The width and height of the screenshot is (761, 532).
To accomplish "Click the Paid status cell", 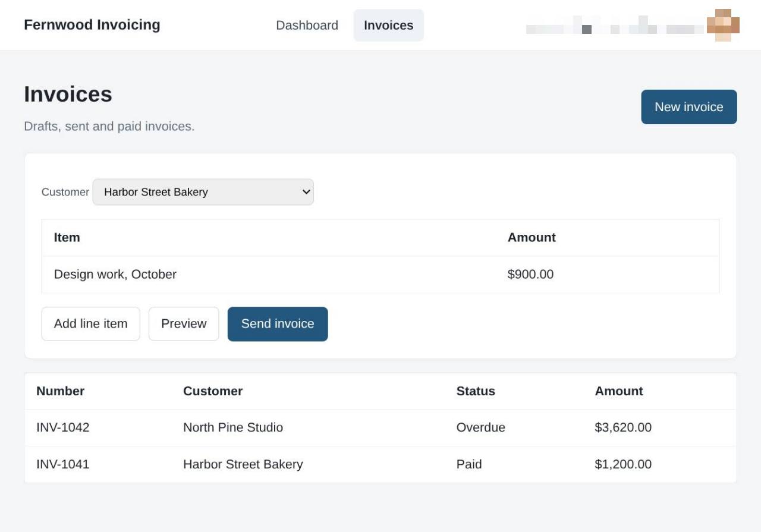I will pos(469,464).
